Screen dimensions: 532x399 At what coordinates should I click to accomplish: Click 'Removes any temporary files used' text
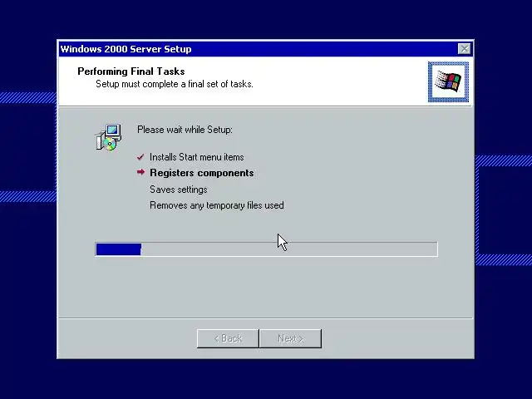[217, 205]
